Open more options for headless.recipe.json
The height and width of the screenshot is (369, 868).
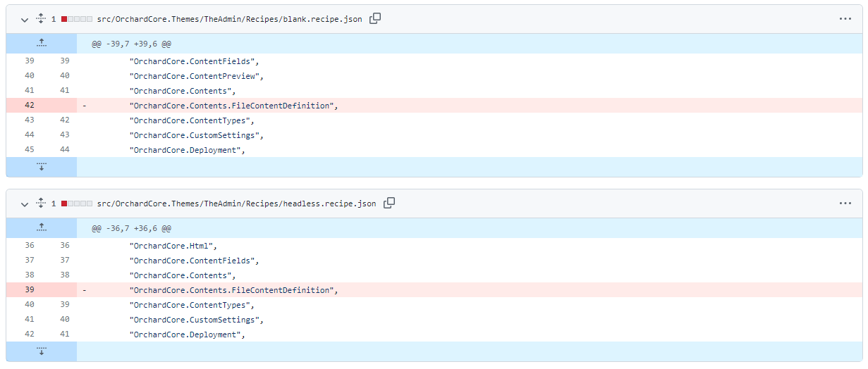(845, 204)
